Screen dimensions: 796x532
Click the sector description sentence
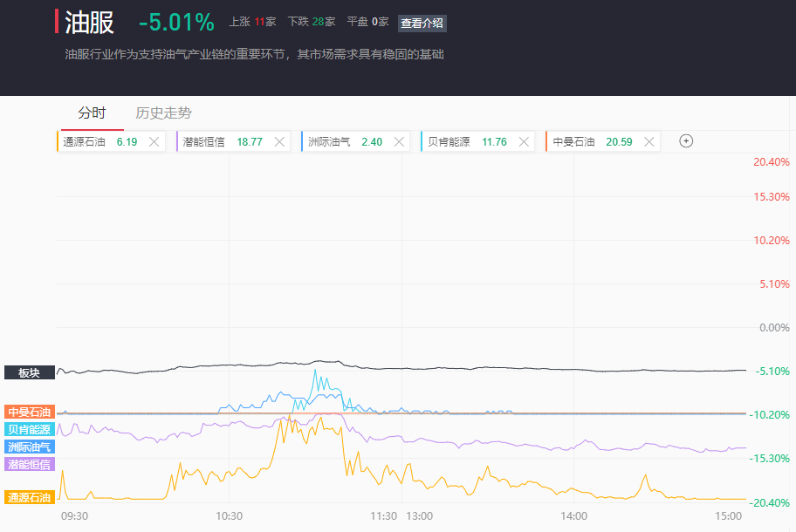254,54
